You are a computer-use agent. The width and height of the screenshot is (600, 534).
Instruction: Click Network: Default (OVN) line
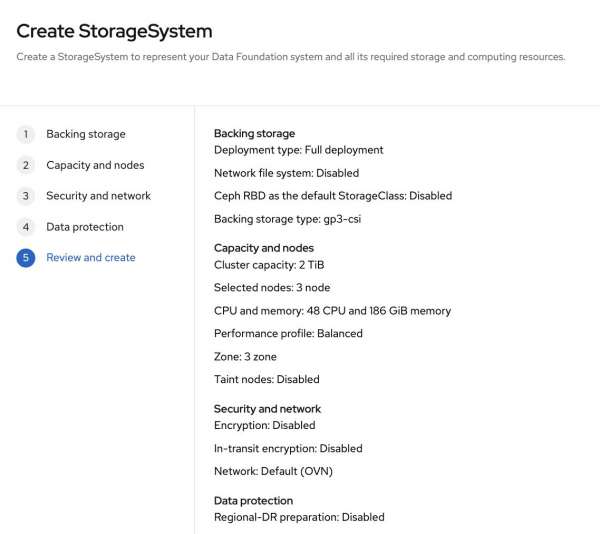pos(273,471)
